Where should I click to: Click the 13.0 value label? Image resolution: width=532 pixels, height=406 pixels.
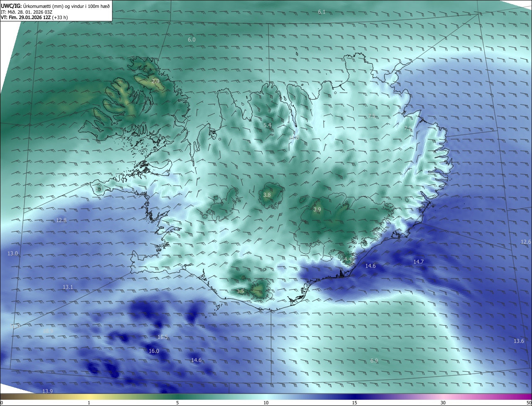[13, 254]
